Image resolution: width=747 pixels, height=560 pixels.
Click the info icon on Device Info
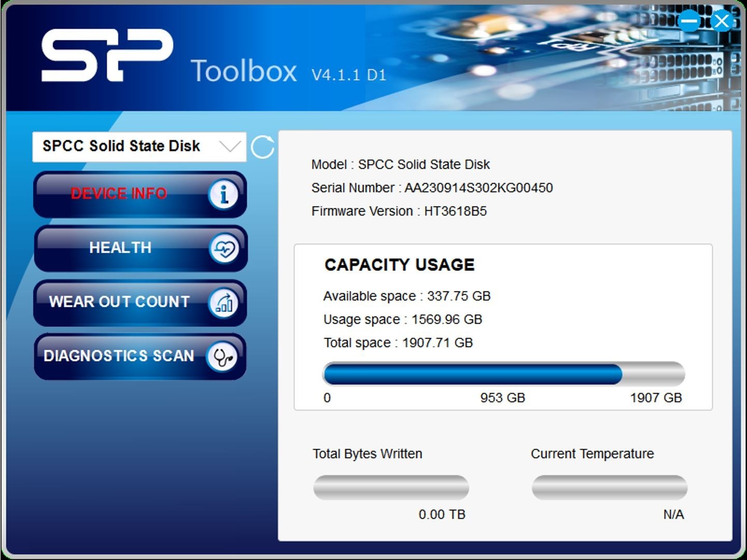coord(223,195)
